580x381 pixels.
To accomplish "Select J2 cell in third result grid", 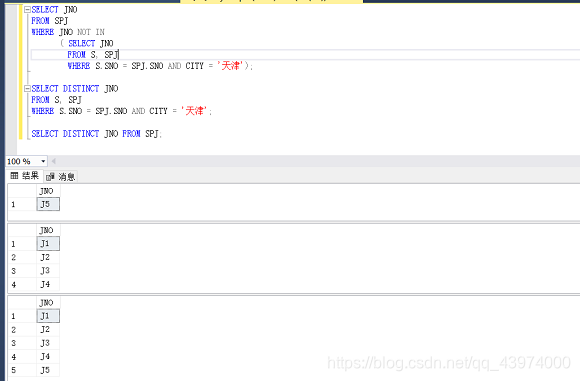I will [x=48, y=329].
